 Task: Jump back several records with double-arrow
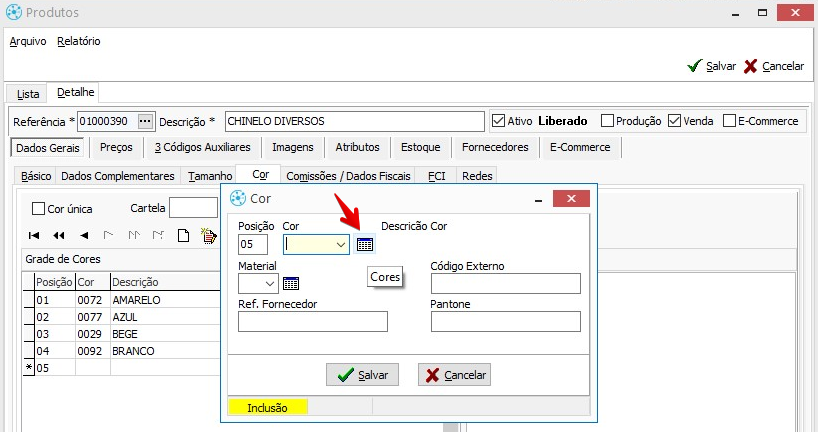pos(59,236)
